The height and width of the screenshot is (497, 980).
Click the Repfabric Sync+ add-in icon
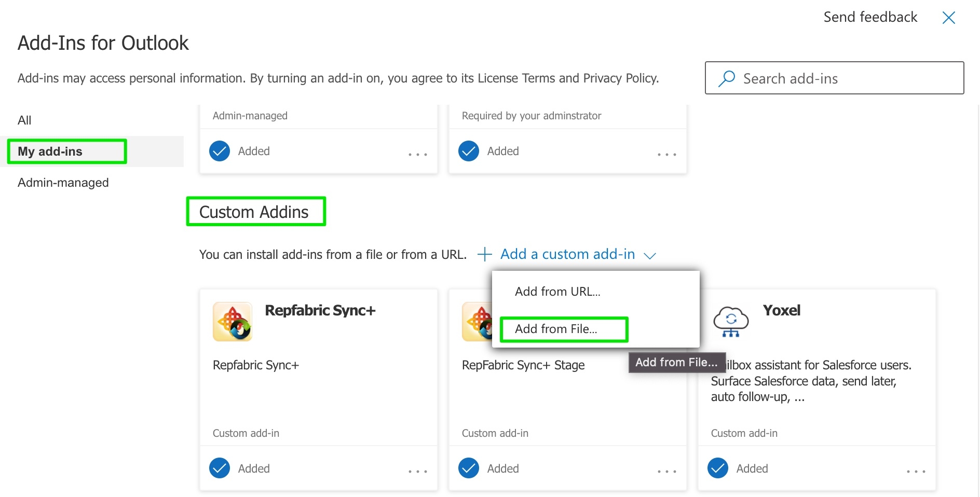233,322
